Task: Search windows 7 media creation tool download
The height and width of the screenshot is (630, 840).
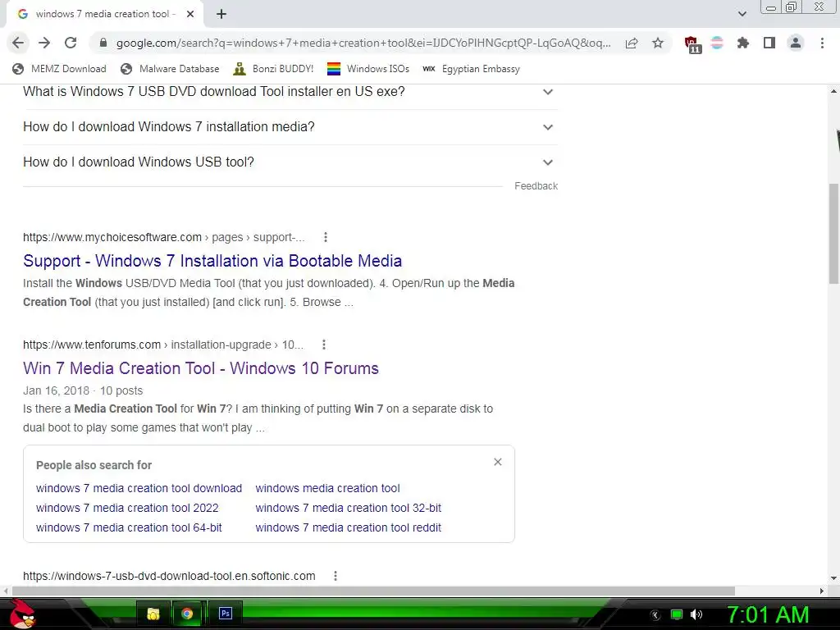Action: pos(139,488)
